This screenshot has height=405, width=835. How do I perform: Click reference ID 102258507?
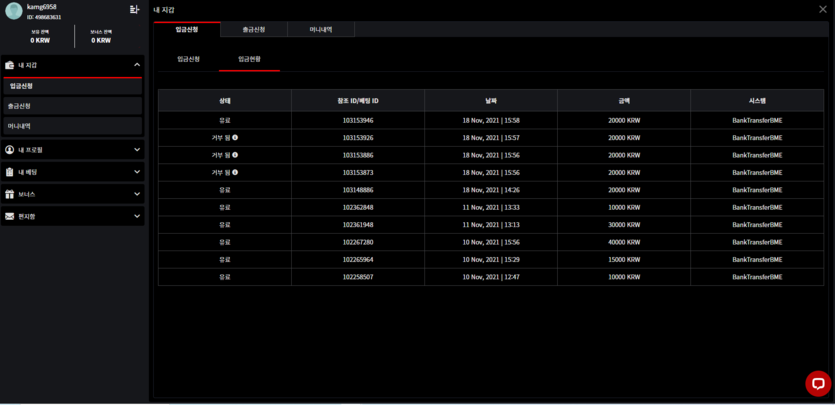358,277
